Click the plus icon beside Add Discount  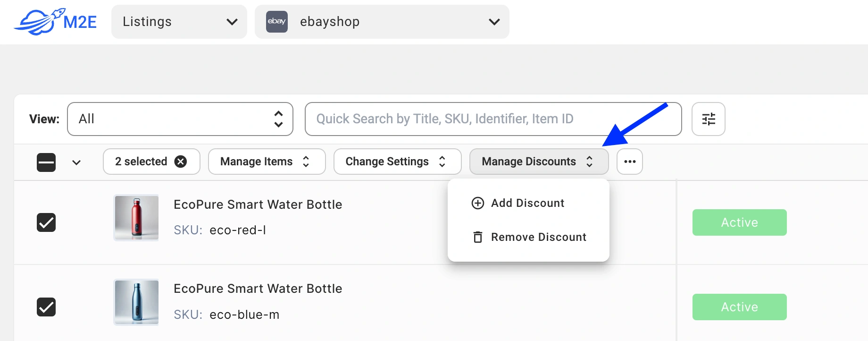click(478, 203)
